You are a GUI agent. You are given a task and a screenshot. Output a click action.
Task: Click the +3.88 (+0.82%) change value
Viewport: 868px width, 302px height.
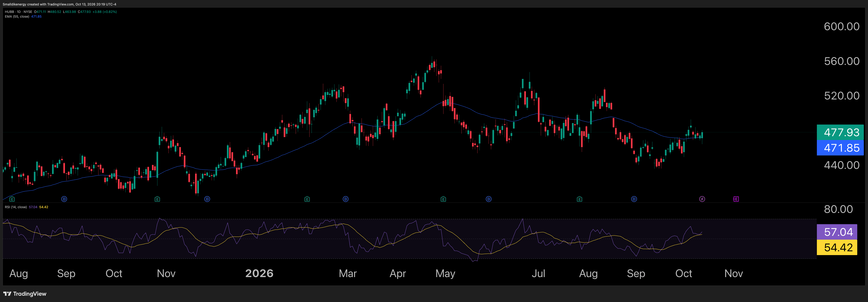(105, 12)
